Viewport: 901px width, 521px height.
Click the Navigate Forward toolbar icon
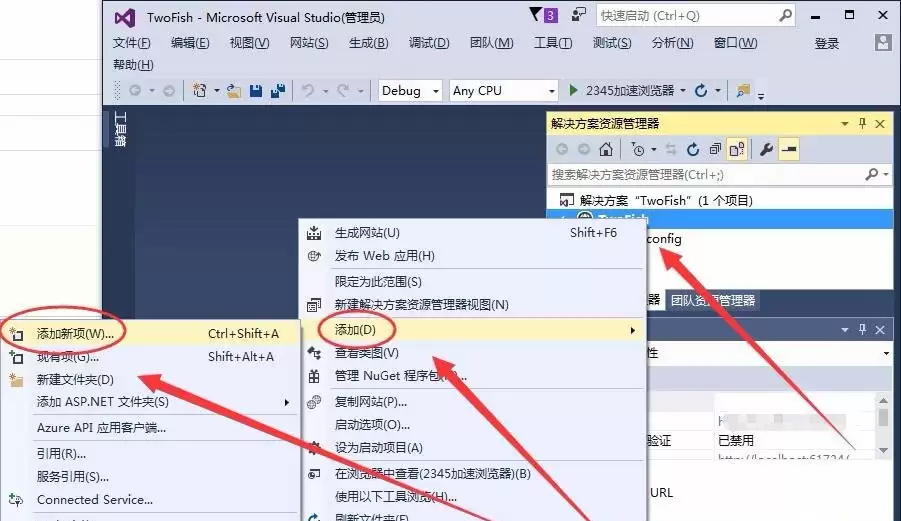tap(169, 91)
